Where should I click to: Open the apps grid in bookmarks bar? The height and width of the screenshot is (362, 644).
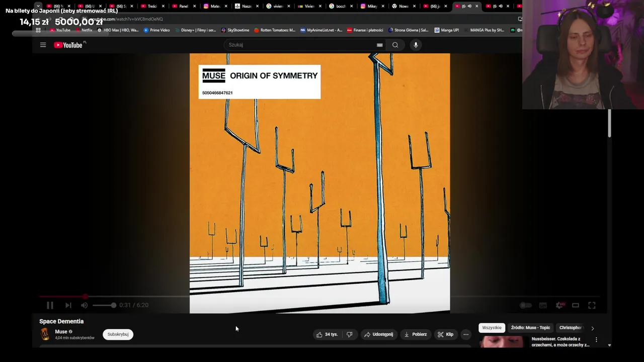(38, 30)
